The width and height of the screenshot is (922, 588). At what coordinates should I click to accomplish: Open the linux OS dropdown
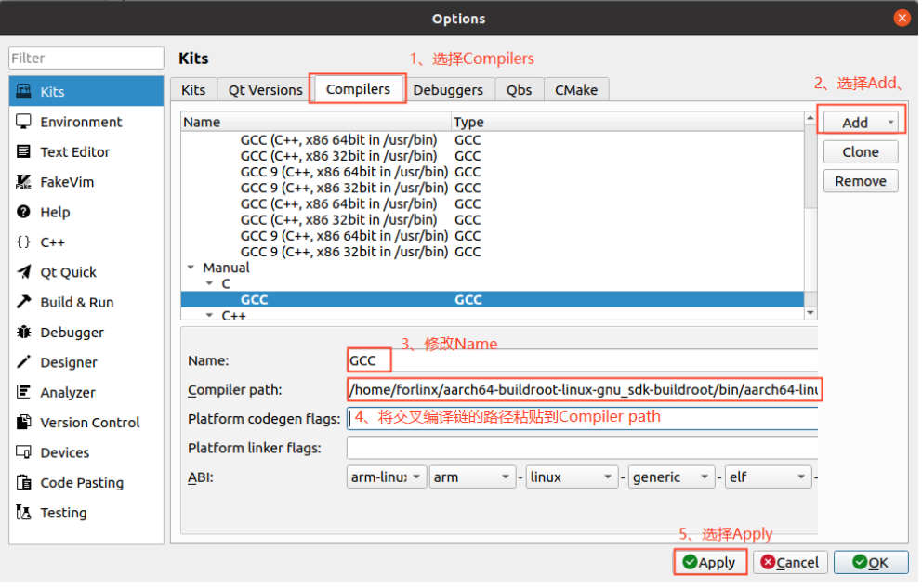pyautogui.click(x=572, y=477)
